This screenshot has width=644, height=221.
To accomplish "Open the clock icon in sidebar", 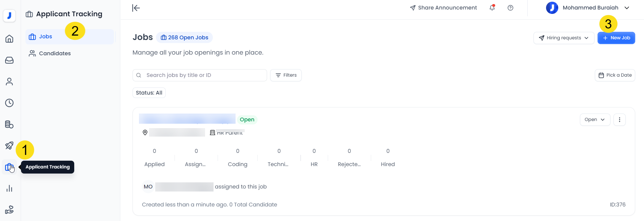I will [9, 103].
